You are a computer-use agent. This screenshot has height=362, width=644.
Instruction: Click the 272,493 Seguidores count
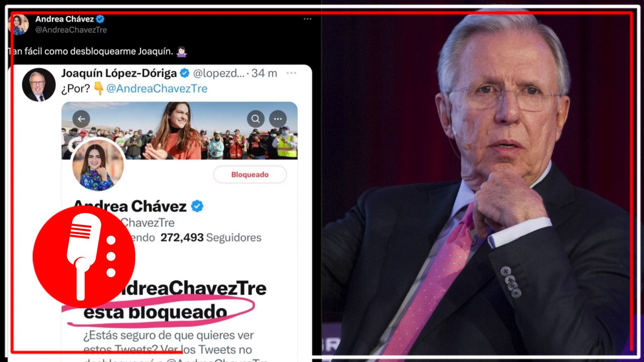point(211,237)
